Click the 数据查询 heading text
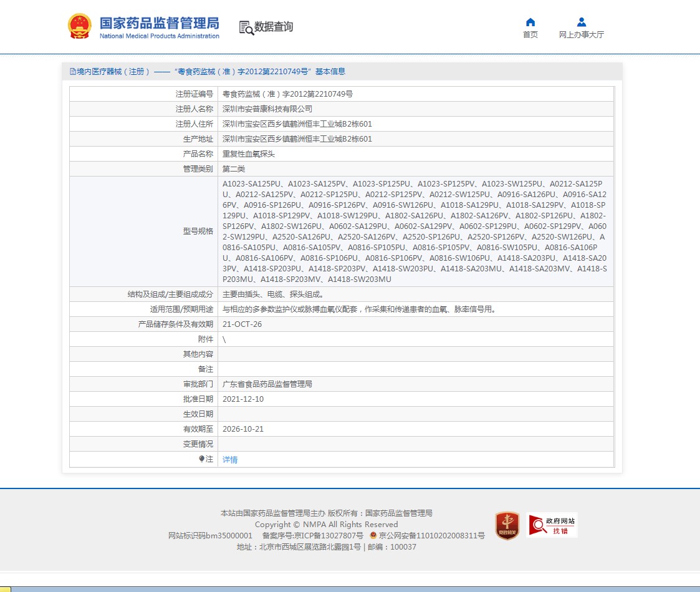700x592 pixels. tap(274, 27)
